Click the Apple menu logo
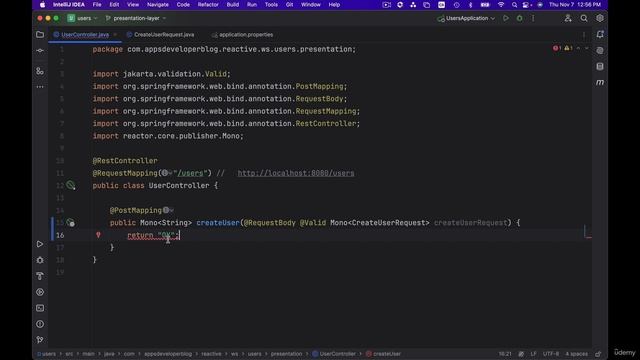 pyautogui.click(x=42, y=4)
